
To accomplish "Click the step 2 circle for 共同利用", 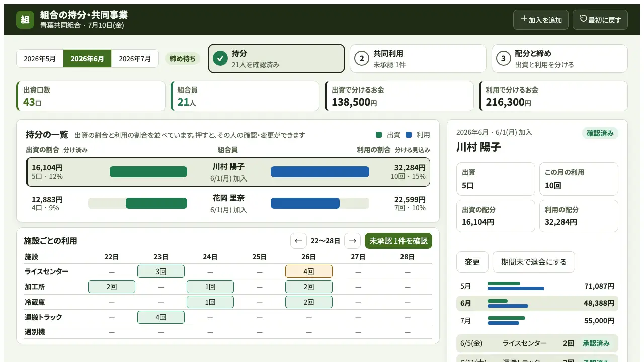I will point(361,58).
